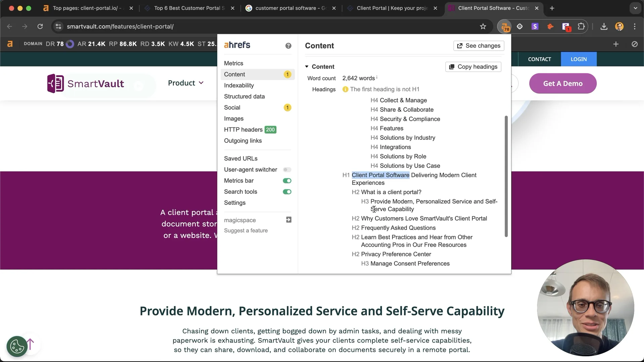
Task: Open the Chrome tab search chevron
Action: click(635, 8)
